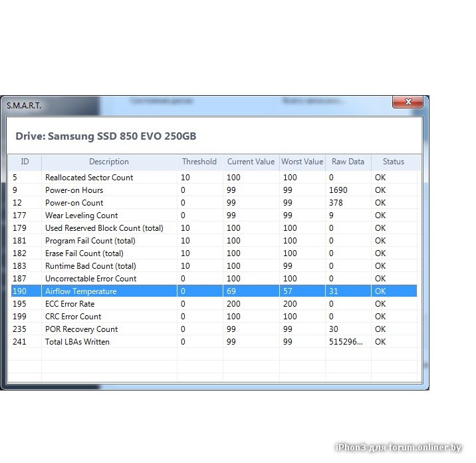Click raw data 30 for POR Recovery
This screenshot has height=463, width=476.
tap(334, 329)
